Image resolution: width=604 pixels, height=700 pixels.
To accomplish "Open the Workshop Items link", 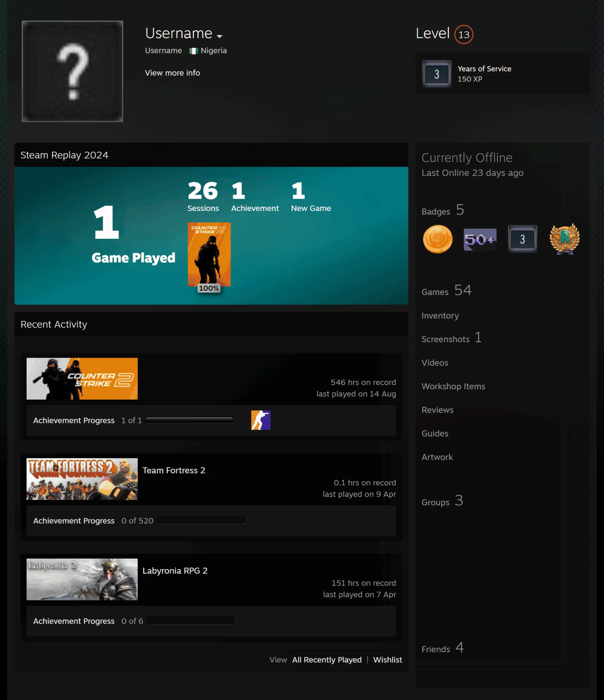I will coord(453,386).
